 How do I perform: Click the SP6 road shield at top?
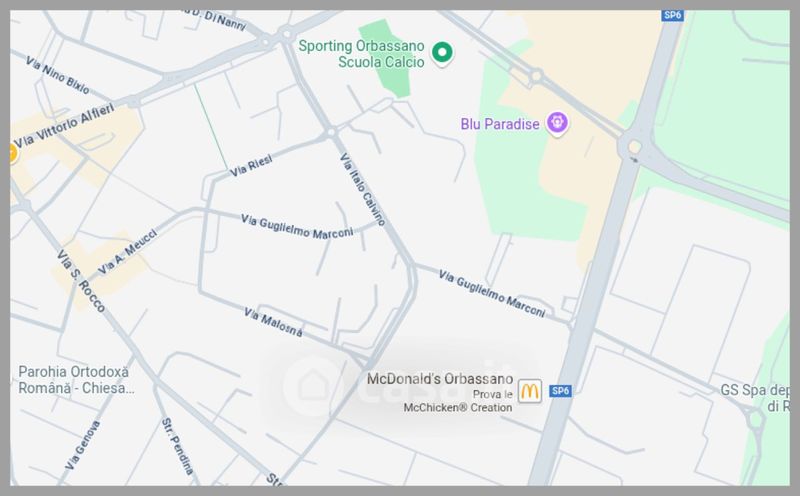click(x=672, y=15)
